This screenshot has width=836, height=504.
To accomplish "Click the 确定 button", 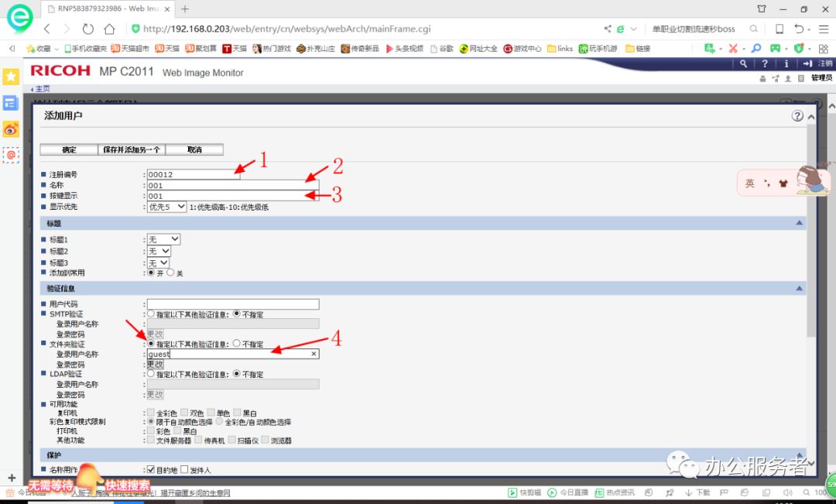I will (69, 149).
